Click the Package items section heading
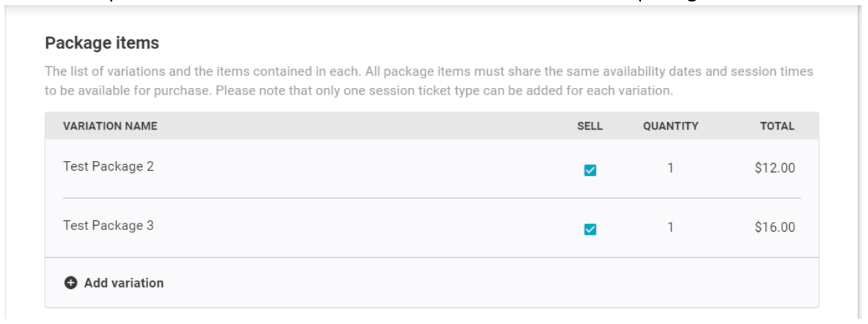The width and height of the screenshot is (868, 324). pos(102,42)
